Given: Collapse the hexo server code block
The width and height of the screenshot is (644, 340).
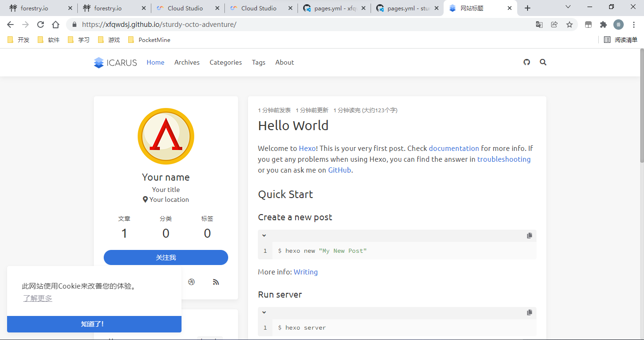Looking at the screenshot, I should tap(264, 313).
